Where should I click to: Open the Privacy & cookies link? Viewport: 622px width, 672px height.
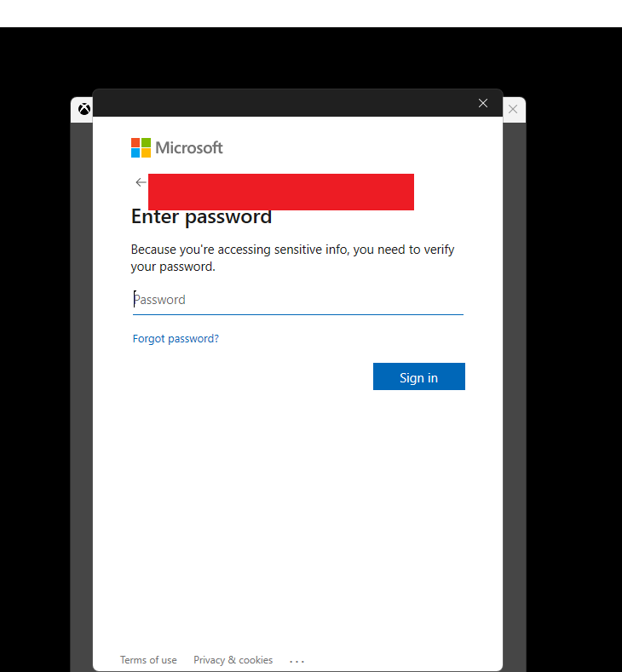point(233,660)
